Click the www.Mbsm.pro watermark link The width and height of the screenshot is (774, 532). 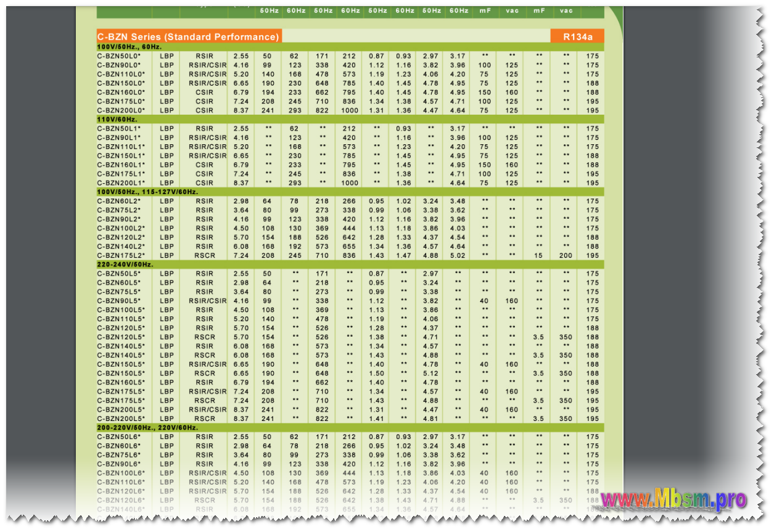pyautogui.click(x=673, y=500)
